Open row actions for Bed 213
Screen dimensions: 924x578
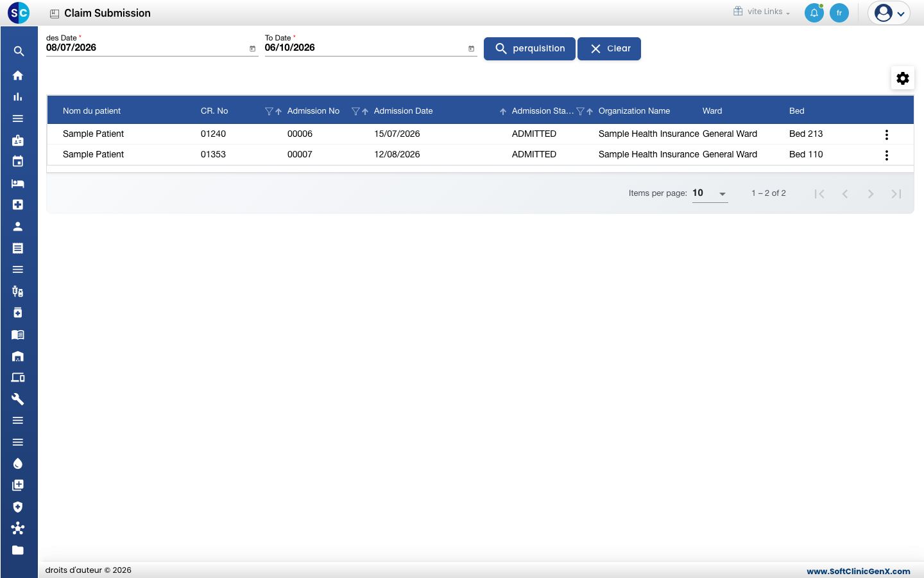(x=887, y=135)
